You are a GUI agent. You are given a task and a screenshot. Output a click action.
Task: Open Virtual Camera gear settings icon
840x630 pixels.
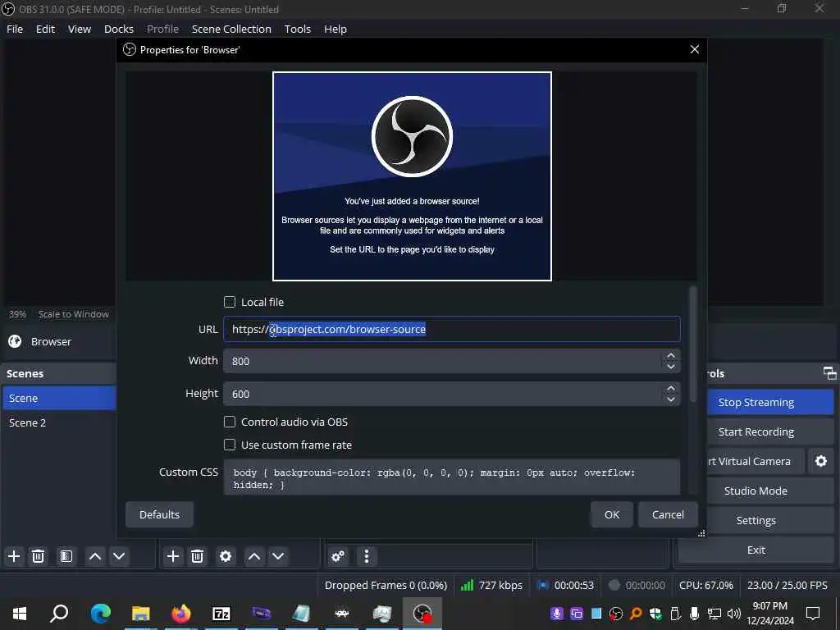point(820,461)
